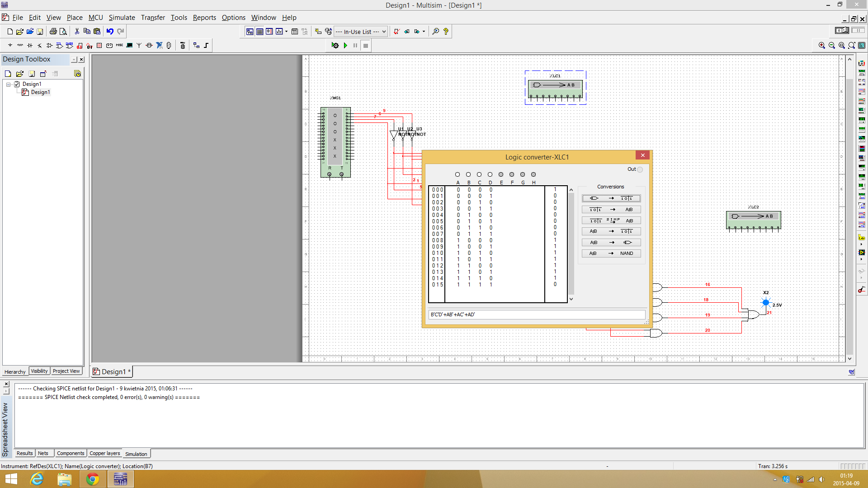Convert truth table to simplified expression

point(611,221)
